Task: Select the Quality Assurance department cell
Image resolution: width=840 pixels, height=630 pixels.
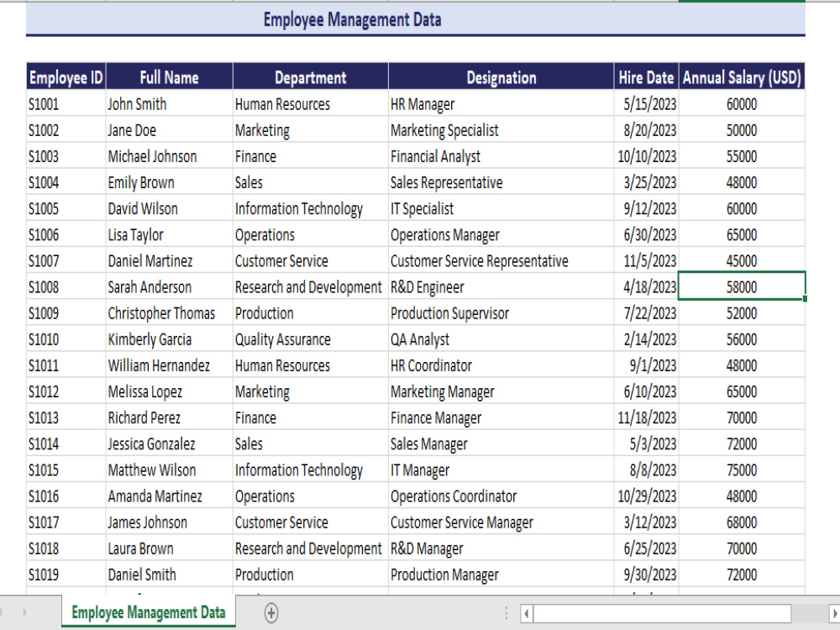Action: click(311, 339)
